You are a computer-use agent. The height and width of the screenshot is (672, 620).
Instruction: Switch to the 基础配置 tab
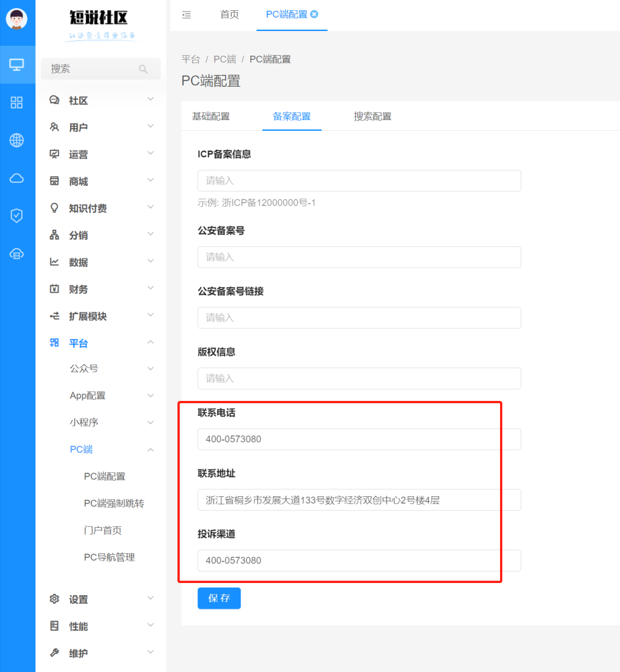pos(211,116)
